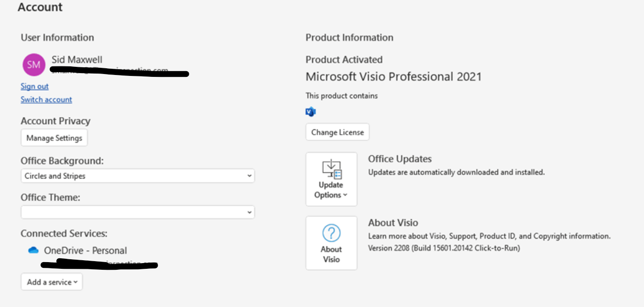Screen dimensions: 644x307
Task: Open the About Visio button
Action: (331, 243)
